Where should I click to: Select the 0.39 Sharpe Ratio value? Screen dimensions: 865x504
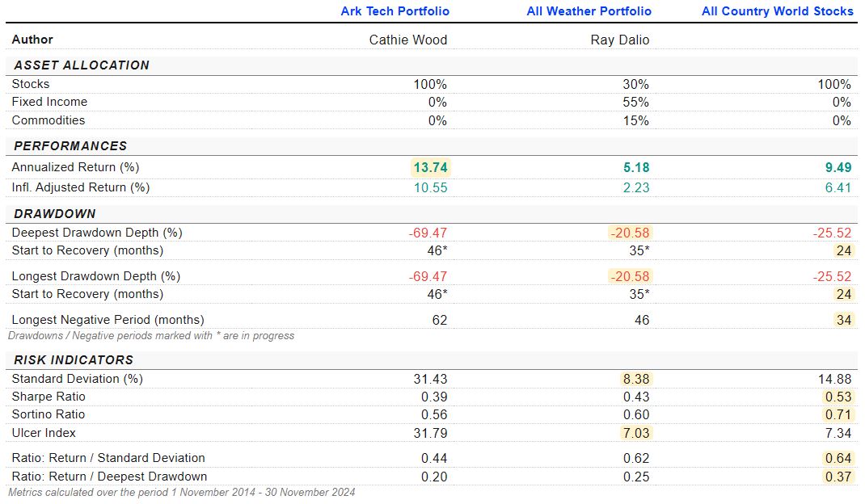click(434, 397)
